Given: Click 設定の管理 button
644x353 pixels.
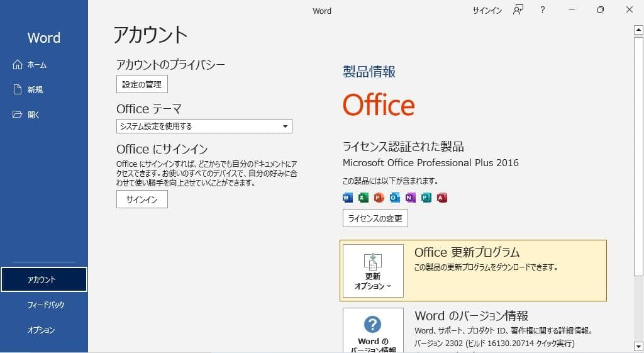Looking at the screenshot, I should tap(142, 84).
